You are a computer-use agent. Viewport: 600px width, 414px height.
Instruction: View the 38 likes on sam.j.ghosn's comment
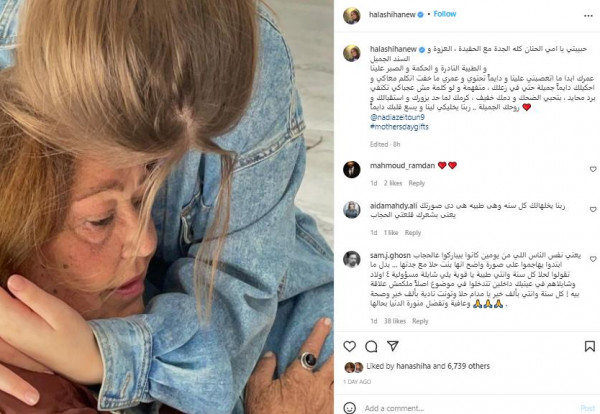[x=395, y=321]
